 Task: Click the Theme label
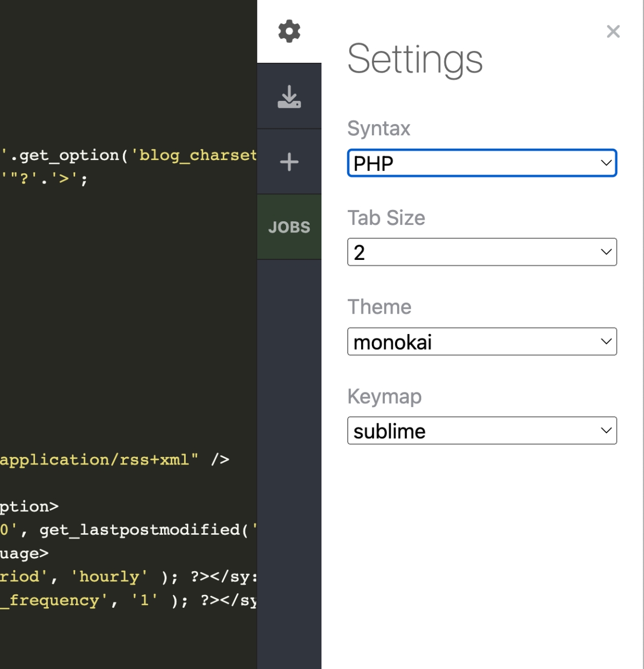tap(379, 307)
